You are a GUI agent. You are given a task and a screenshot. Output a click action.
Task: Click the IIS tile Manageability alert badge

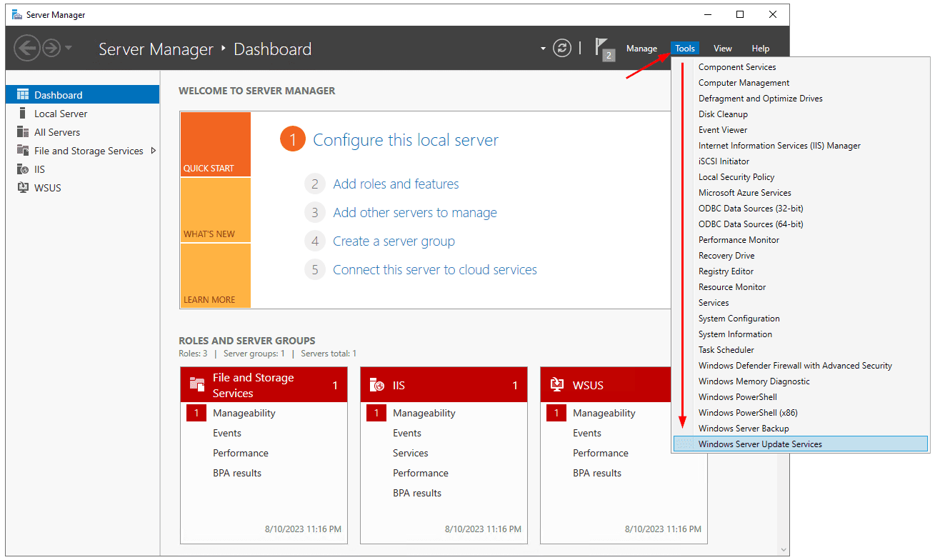click(376, 413)
